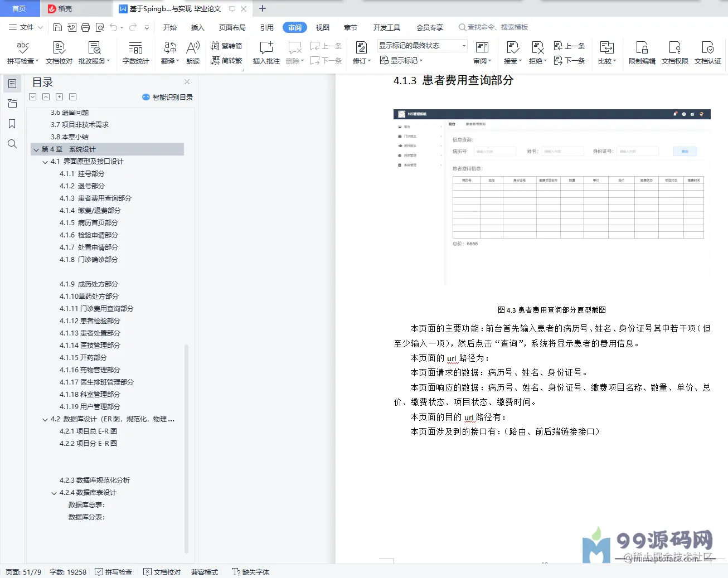This screenshot has height=578, width=728.
Task: Open a new document tab
Action: pos(263,8)
